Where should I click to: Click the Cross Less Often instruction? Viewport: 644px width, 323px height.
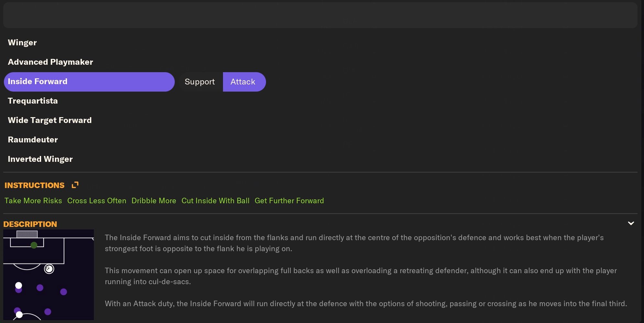(97, 201)
